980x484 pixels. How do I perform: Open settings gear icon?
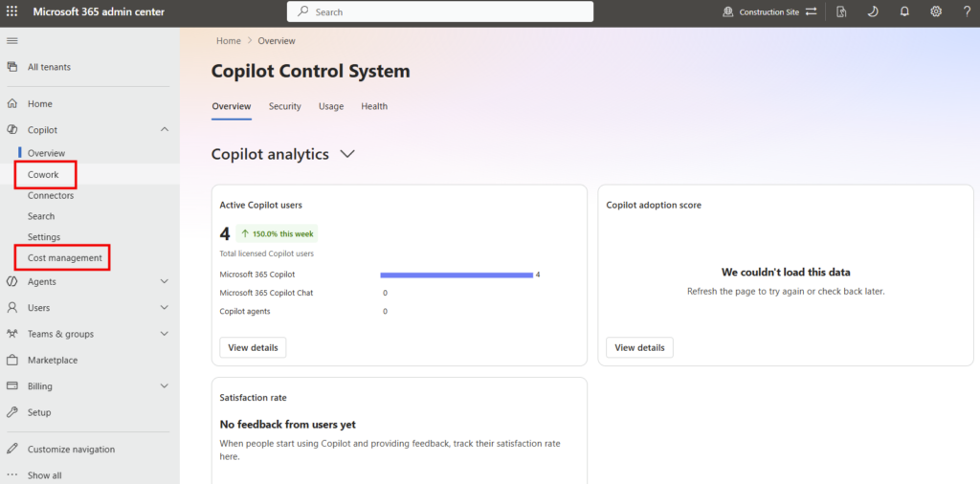tap(936, 11)
